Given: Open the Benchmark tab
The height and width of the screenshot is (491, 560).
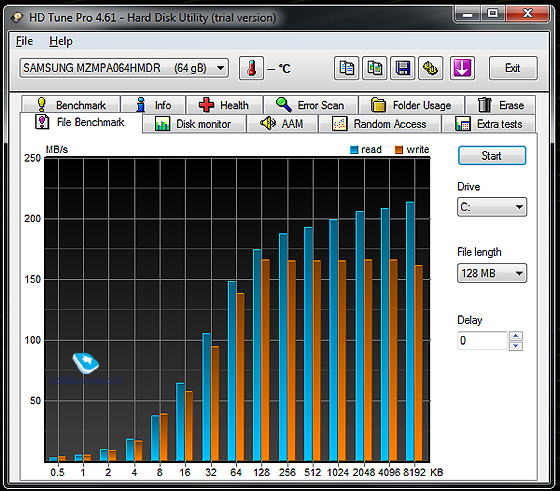Looking at the screenshot, I should [71, 105].
